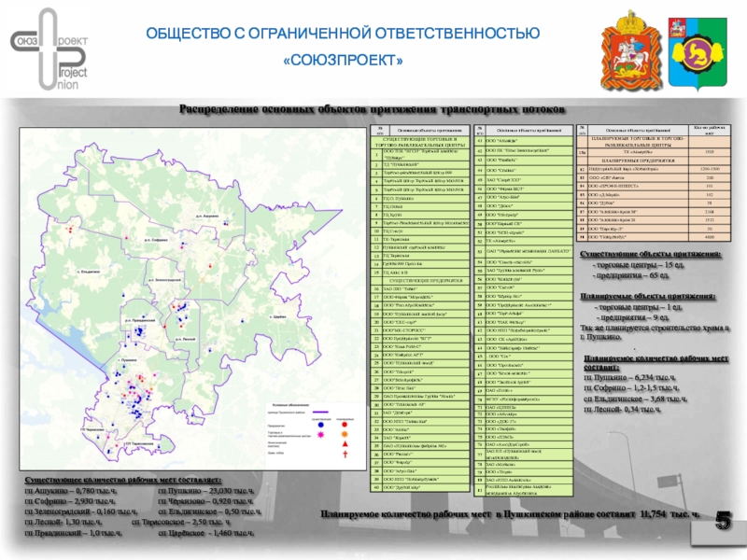This screenshot has width=747, height=560.
Task: Select the orange star legend symbol
Action: pyautogui.click(x=345, y=434)
